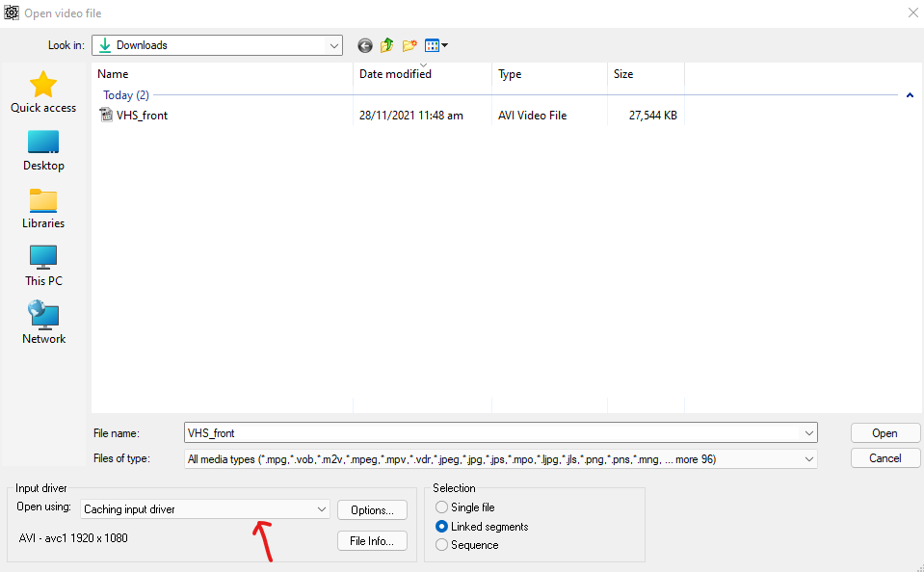Screen dimensions: 924x572
Task: Open Quick access in sidebar
Action: pyautogui.click(x=43, y=91)
